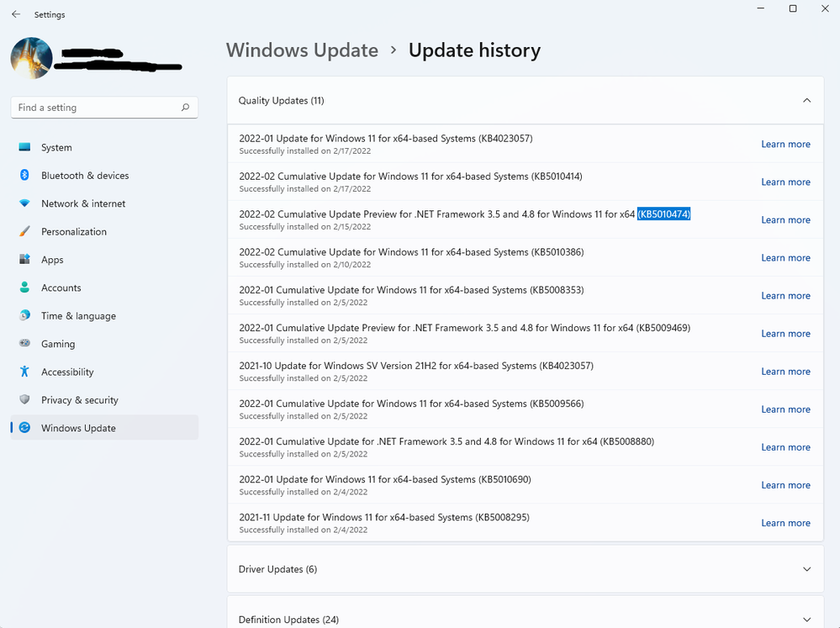Click the Bluetooth icon in sidebar

24,175
